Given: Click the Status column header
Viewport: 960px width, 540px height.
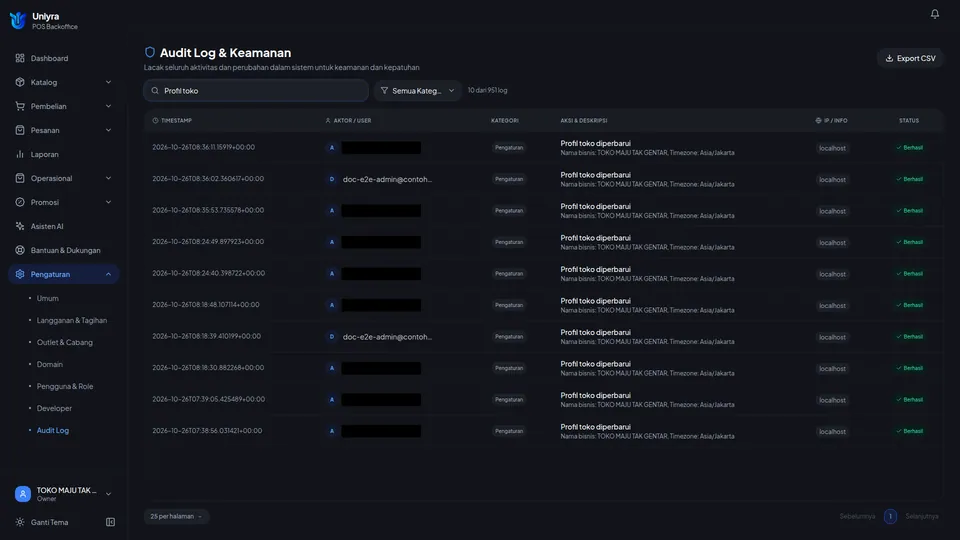Looking at the screenshot, I should 909,121.
